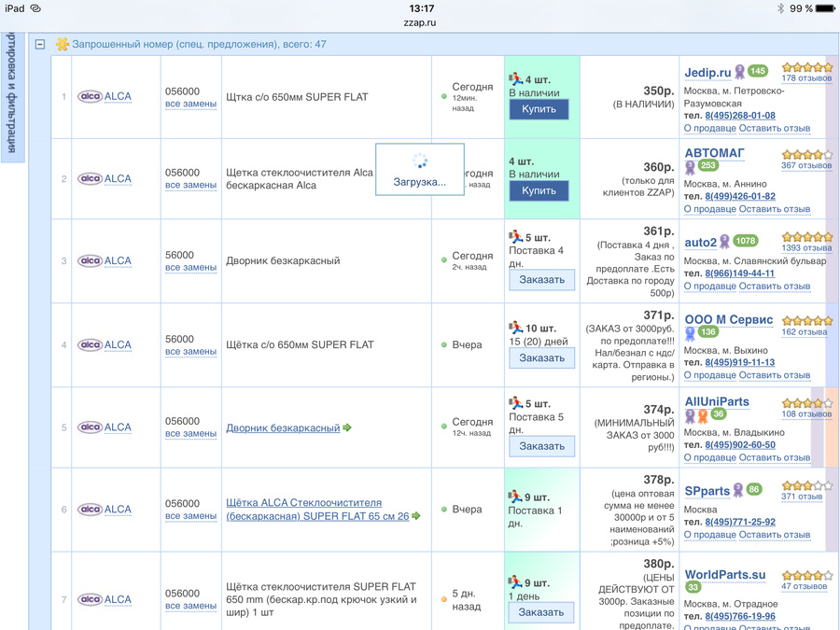This screenshot has width=840, height=630.
Task: Open the ООО М Сервис seller page
Action: [x=729, y=320]
